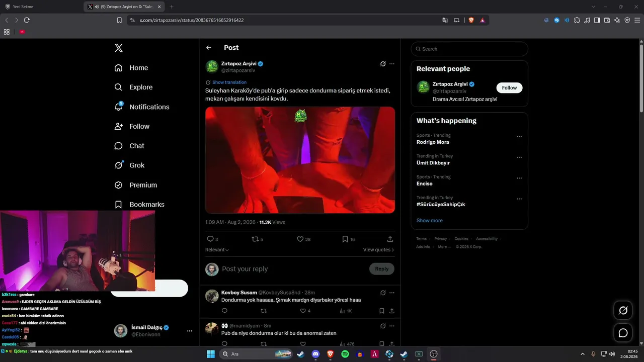Follow Zırtapoz Arşivi in Relevant people
This screenshot has width=644, height=362.
(x=509, y=87)
